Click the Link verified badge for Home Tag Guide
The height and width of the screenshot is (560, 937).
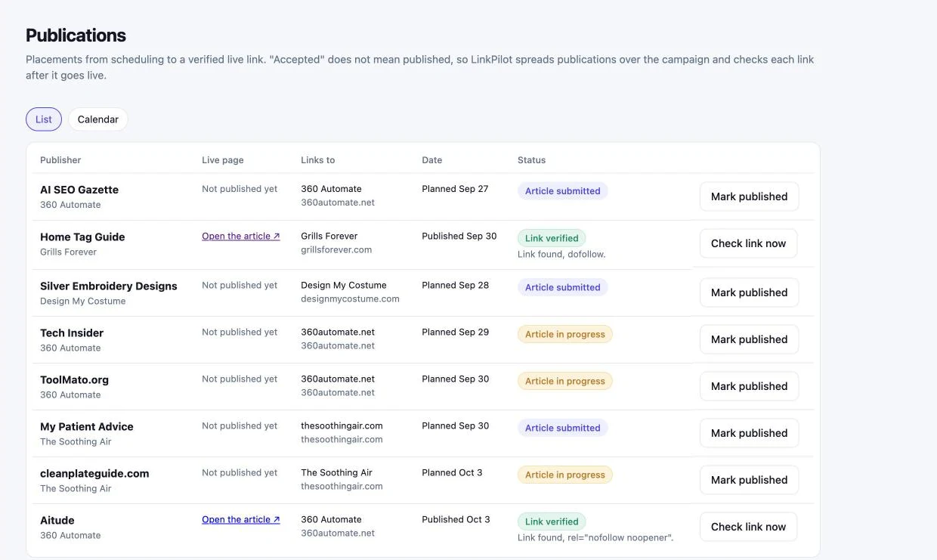point(552,238)
